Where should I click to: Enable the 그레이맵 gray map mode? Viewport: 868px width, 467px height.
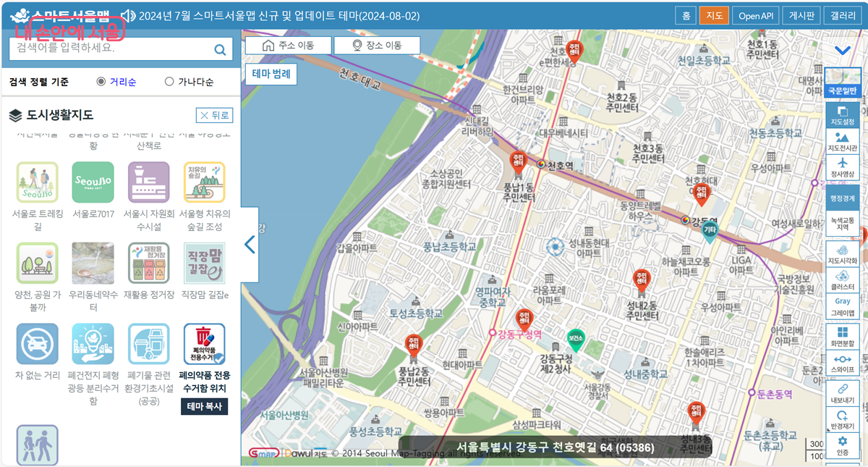click(x=842, y=306)
